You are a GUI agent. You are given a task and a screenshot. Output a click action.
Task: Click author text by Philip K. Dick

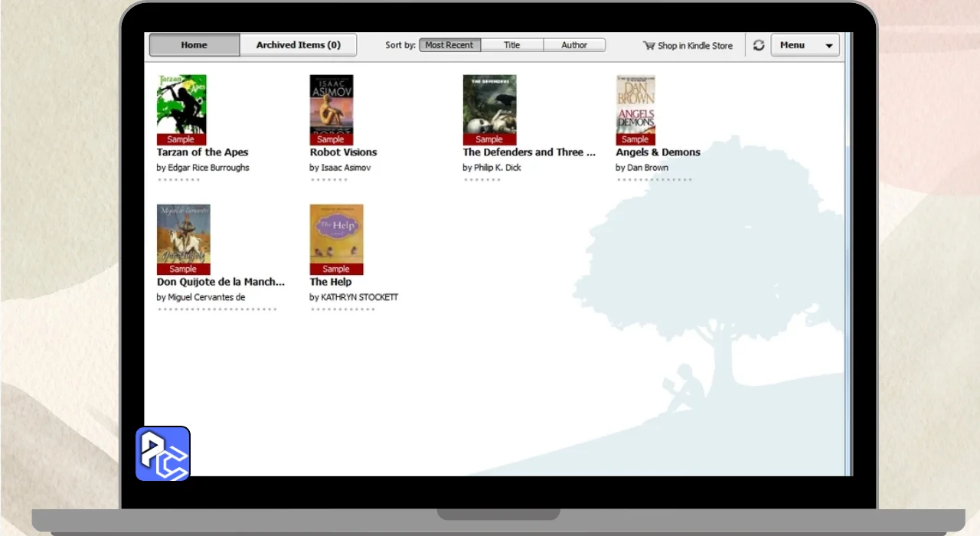coord(492,168)
